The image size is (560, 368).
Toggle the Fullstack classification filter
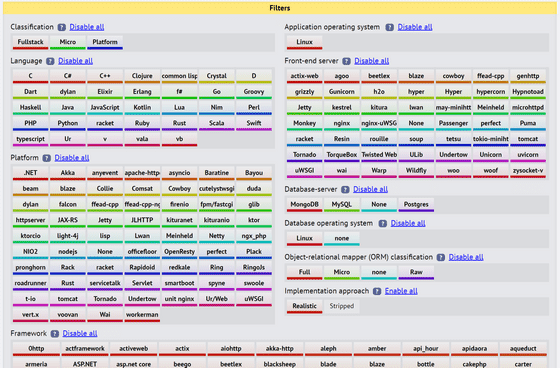point(30,43)
